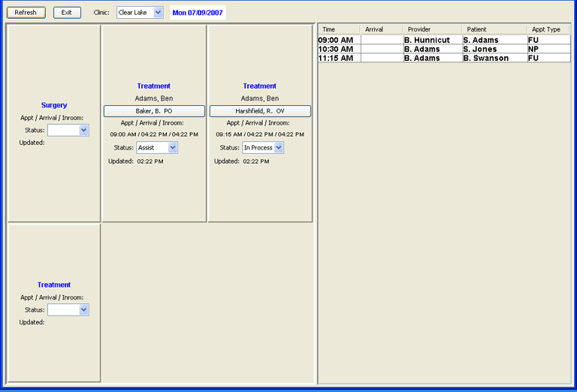The height and width of the screenshot is (392, 577).
Task: Sort by the Arrival column header
Action: point(381,29)
